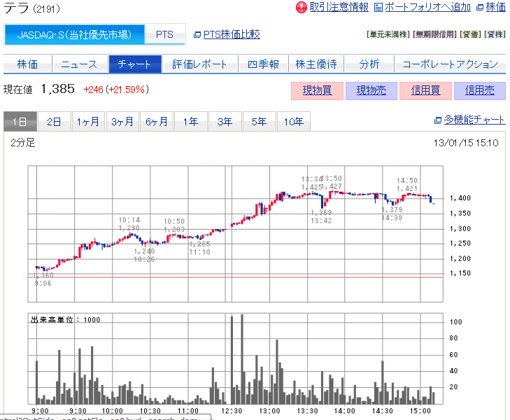Open the PTS株価比較 link

[232, 34]
